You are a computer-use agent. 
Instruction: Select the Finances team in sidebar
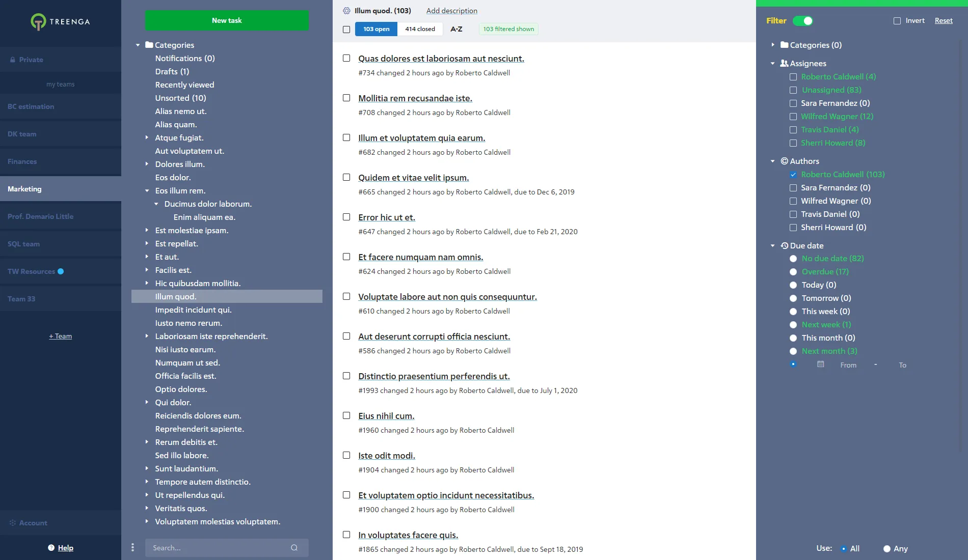(x=22, y=161)
